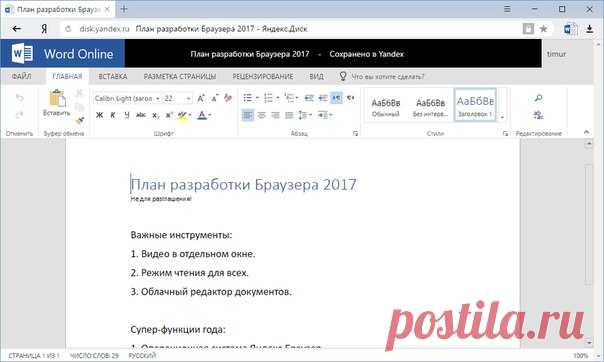This screenshot has height=362, width=604.
Task: Open a new browser tab with plus
Action: [124, 9]
